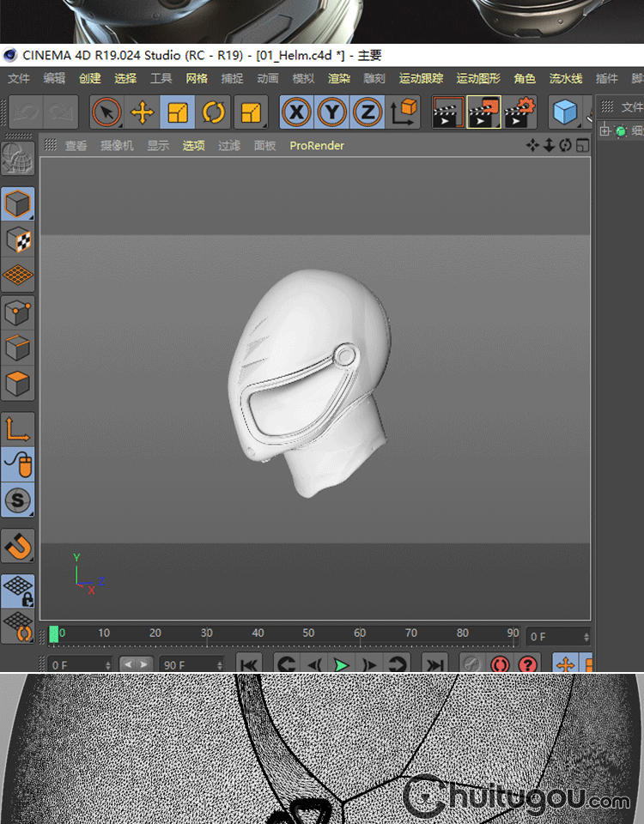
Task: Toggle X axis lock
Action: 296,112
